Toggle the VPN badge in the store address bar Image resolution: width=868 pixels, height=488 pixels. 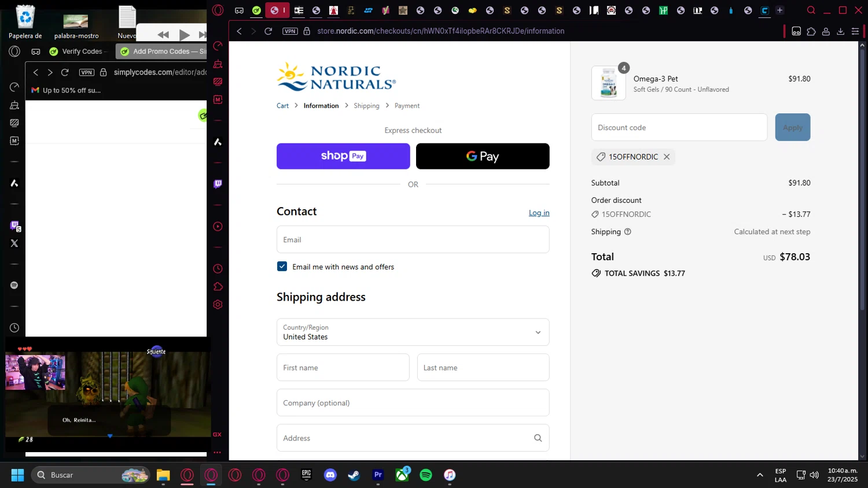tap(290, 31)
